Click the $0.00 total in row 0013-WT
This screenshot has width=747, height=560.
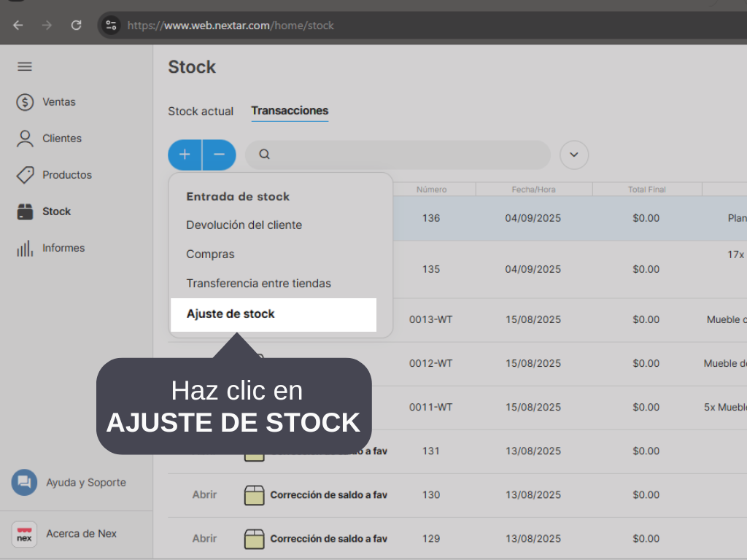click(646, 319)
